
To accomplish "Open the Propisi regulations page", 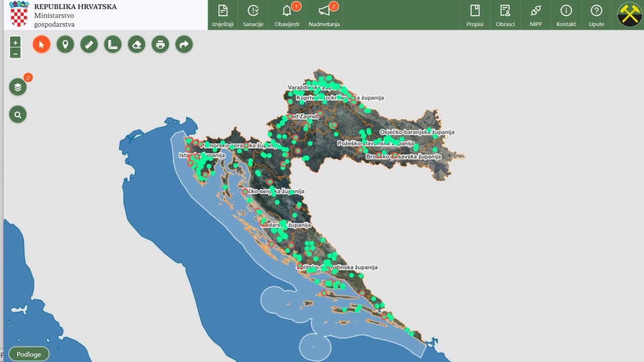I will [474, 15].
